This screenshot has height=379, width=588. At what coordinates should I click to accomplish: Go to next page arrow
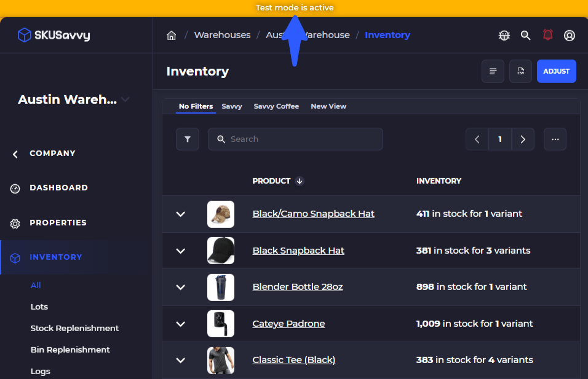pyautogui.click(x=523, y=139)
